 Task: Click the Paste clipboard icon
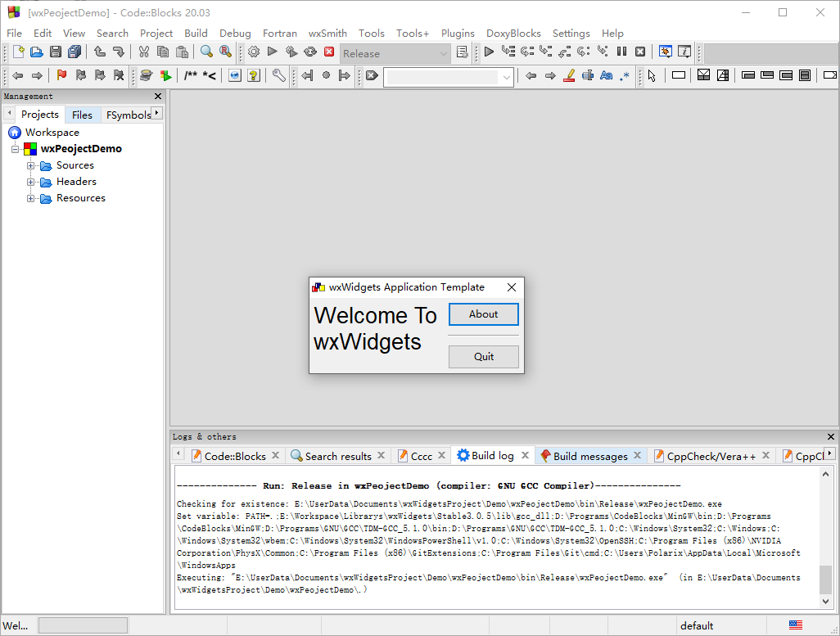point(182,52)
